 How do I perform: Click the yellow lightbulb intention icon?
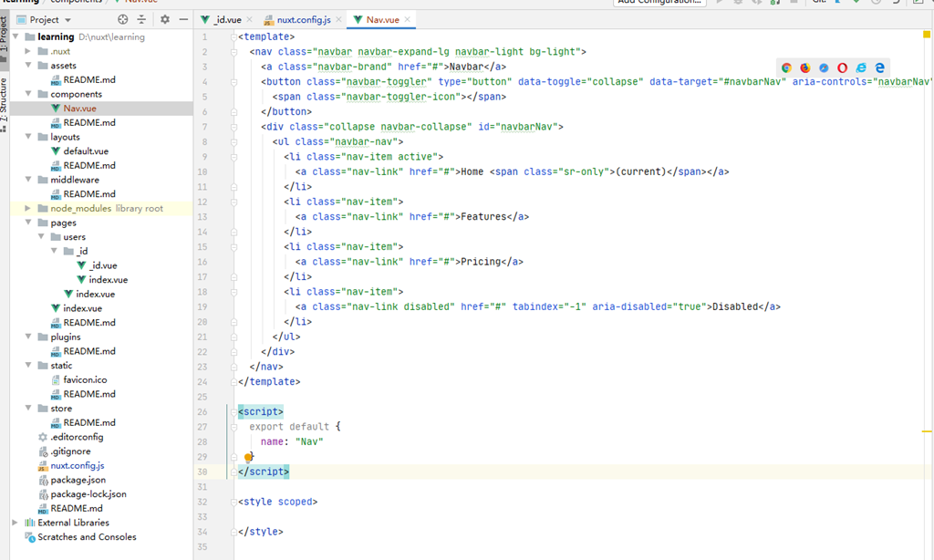tap(248, 457)
